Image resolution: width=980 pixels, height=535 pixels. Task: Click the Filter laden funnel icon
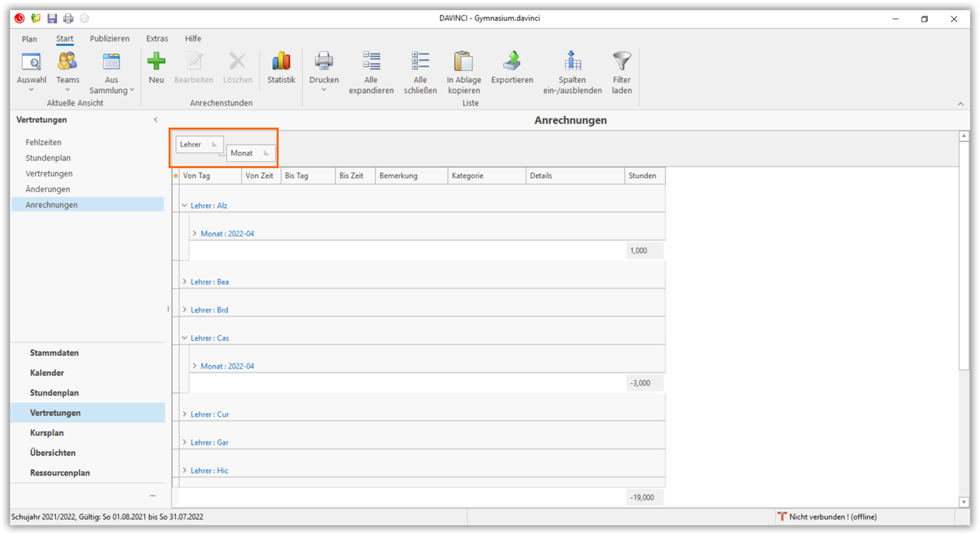pyautogui.click(x=621, y=62)
